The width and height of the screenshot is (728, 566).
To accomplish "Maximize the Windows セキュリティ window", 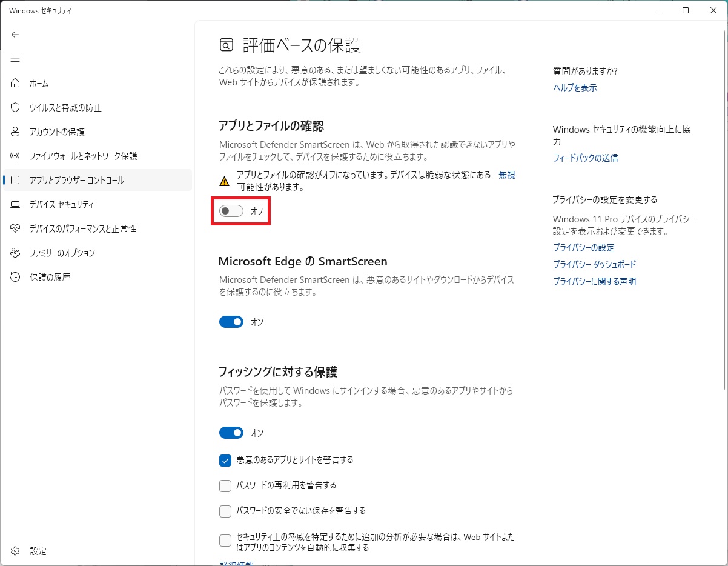I will (686, 10).
